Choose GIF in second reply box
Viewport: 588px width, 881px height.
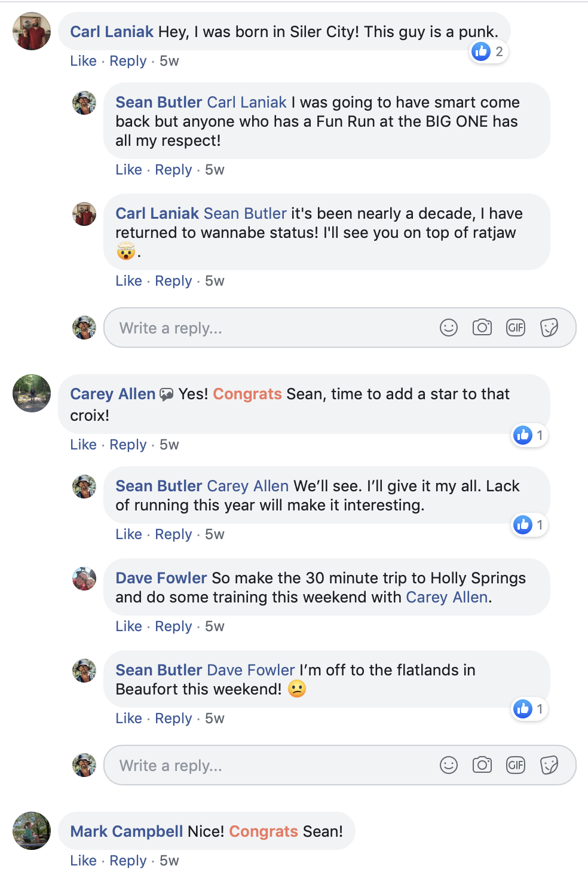[515, 765]
